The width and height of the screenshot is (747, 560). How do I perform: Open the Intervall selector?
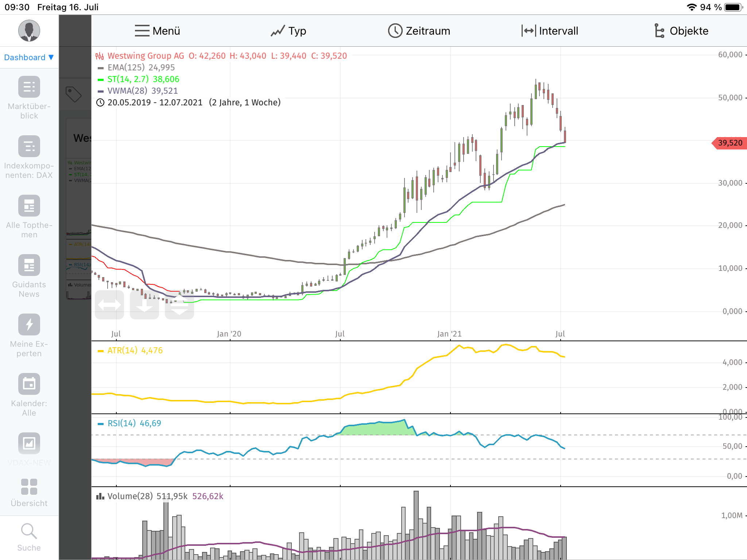tap(550, 31)
